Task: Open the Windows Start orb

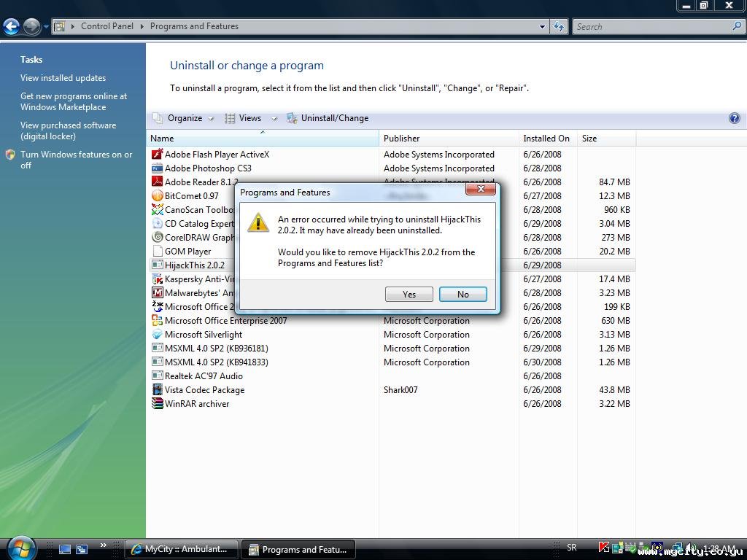Action: pyautogui.click(x=21, y=548)
